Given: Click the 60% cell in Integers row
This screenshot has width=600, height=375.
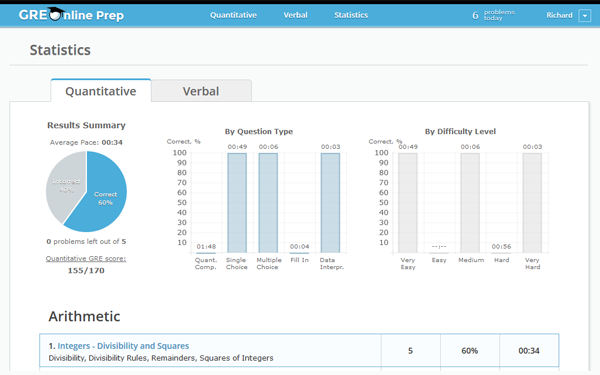Looking at the screenshot, I should point(470,351).
